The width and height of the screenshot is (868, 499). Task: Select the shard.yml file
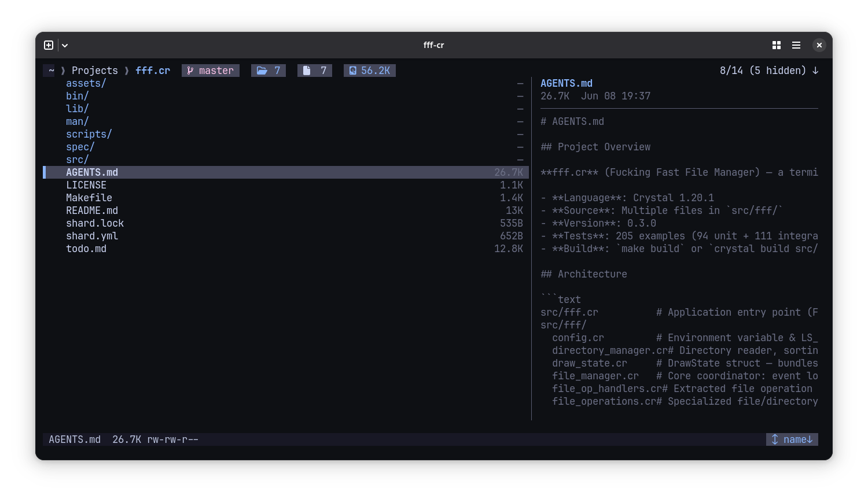pyautogui.click(x=92, y=236)
